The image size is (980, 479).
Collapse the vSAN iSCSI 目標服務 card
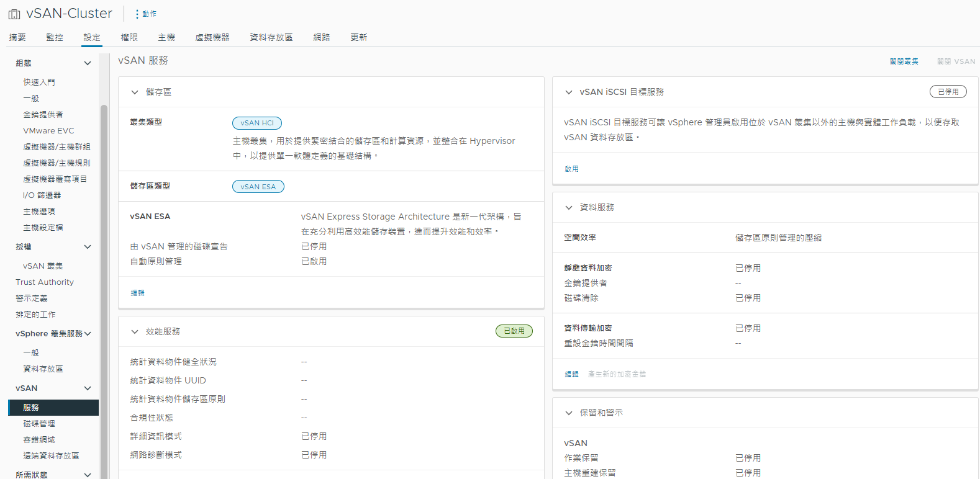coord(569,92)
